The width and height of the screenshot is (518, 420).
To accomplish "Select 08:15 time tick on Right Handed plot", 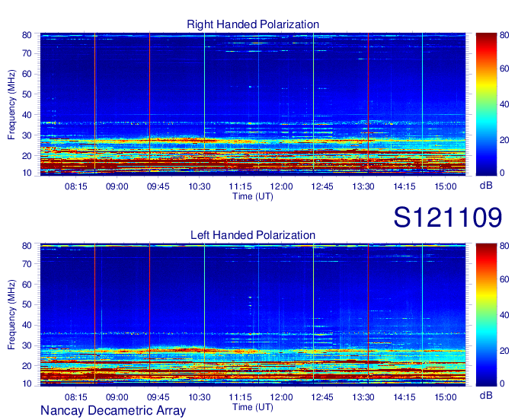I will tap(76, 186).
